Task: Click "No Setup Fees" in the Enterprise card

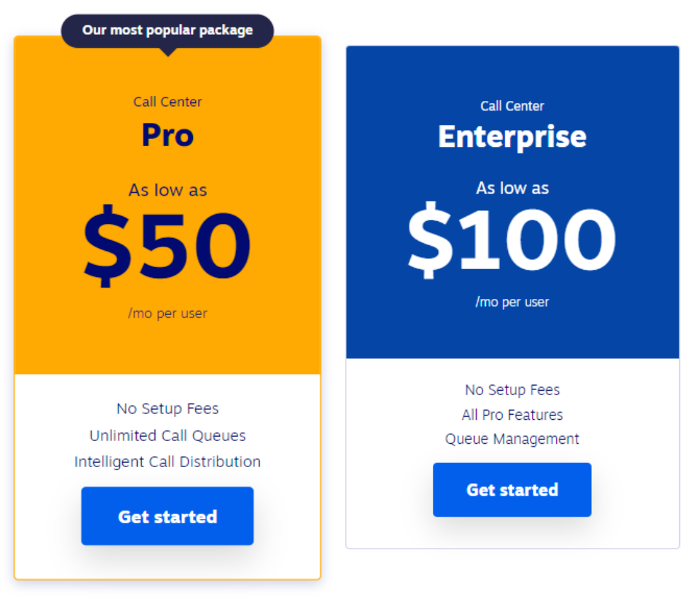Action: (x=512, y=390)
